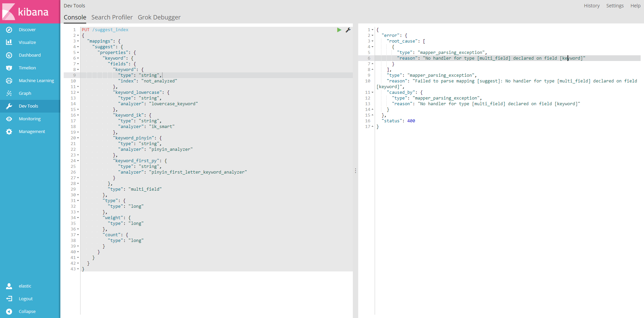Collapse "root_cause" fold in response line 3
644x318 pixels.
[372, 41]
